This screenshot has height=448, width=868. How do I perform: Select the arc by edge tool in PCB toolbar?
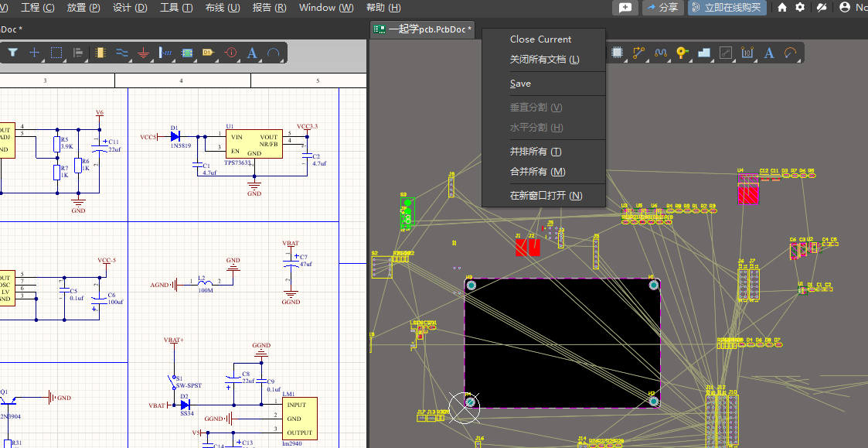(x=791, y=53)
